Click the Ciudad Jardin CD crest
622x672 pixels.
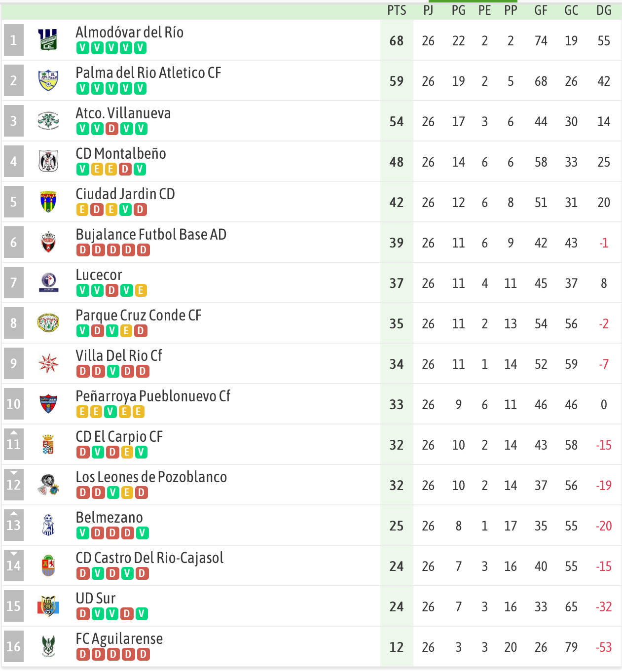[x=48, y=202]
